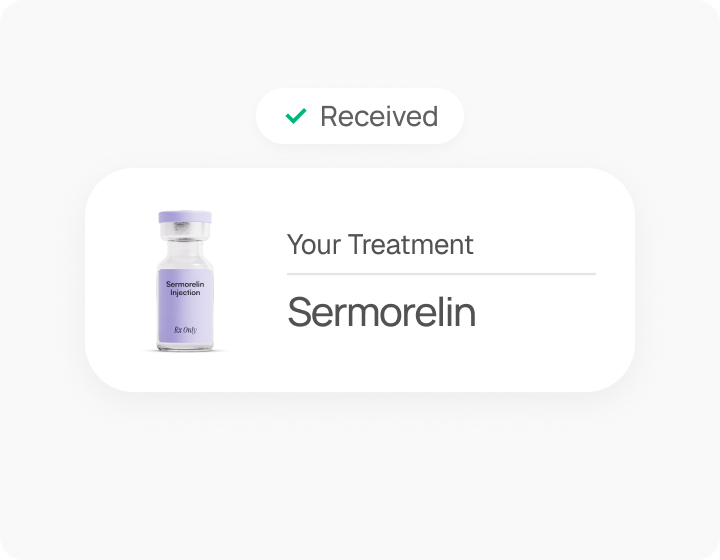Image resolution: width=720 pixels, height=560 pixels.
Task: Select the Your Treatment heading
Action: point(380,244)
